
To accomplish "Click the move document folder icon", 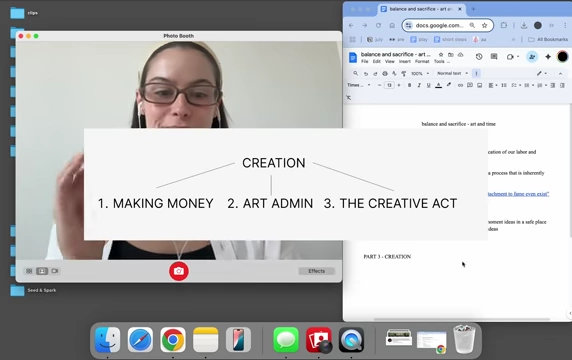I will point(451,54).
